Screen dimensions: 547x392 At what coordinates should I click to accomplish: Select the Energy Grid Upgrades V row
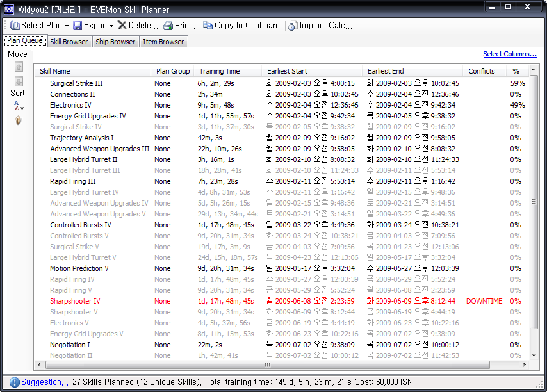(282, 334)
